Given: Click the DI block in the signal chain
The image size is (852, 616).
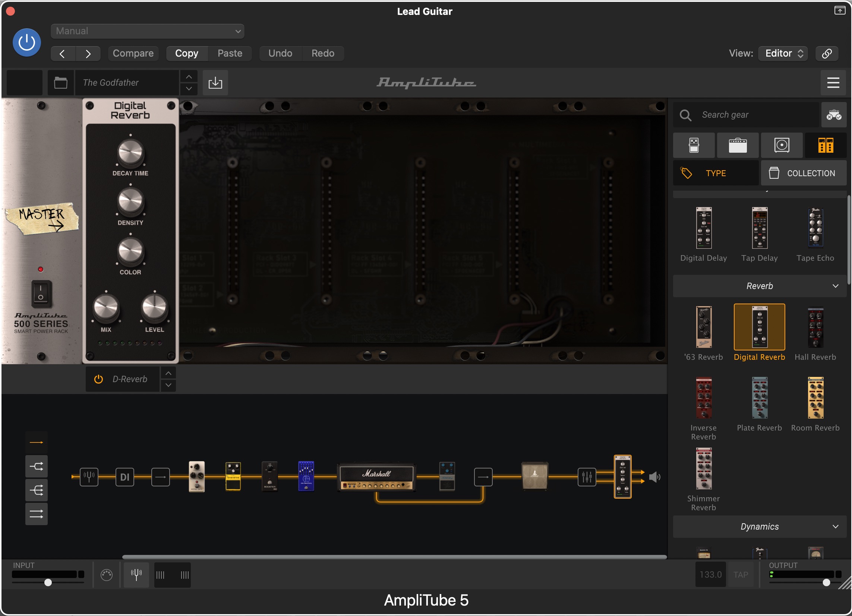Looking at the screenshot, I should pyautogui.click(x=125, y=477).
